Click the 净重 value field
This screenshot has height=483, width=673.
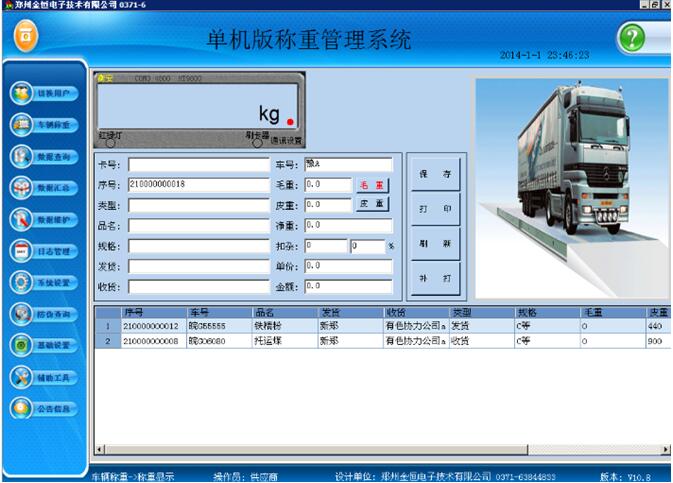click(349, 225)
